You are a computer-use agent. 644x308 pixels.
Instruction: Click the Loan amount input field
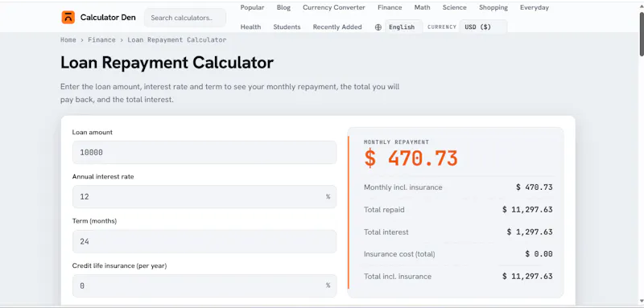(204, 153)
